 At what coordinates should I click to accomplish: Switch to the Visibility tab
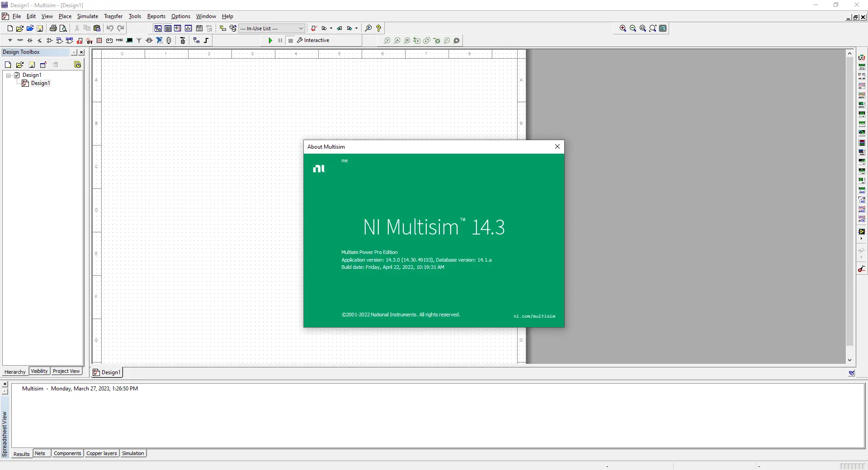point(39,371)
